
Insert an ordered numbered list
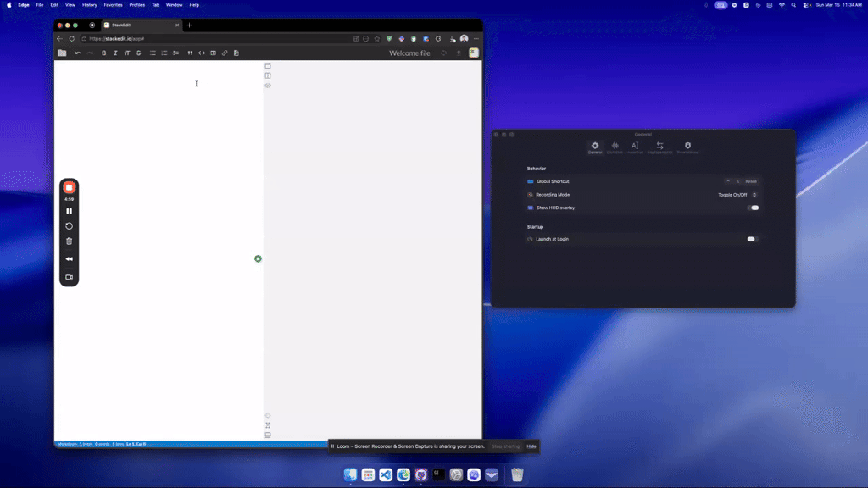[x=164, y=53]
